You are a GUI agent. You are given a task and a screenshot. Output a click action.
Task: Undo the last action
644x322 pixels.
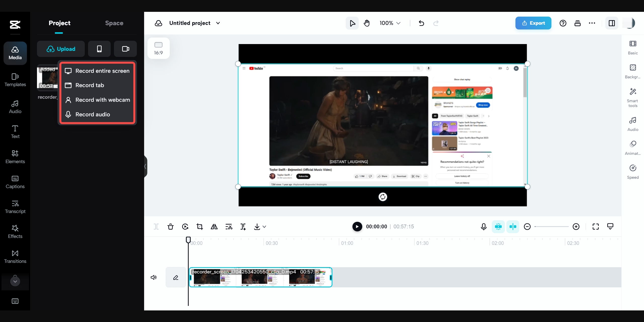pyautogui.click(x=421, y=23)
